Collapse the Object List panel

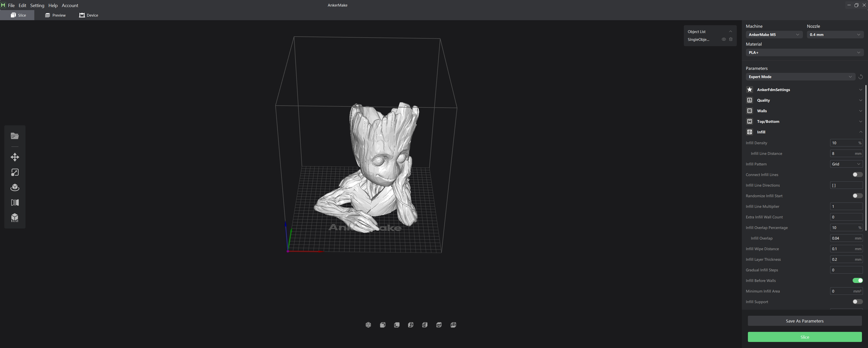[x=730, y=32]
